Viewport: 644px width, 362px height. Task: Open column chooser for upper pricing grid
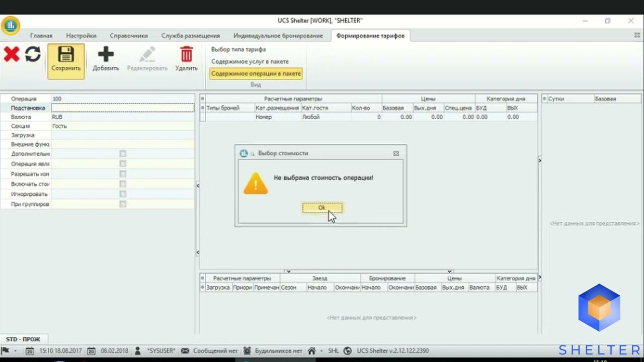(x=203, y=99)
